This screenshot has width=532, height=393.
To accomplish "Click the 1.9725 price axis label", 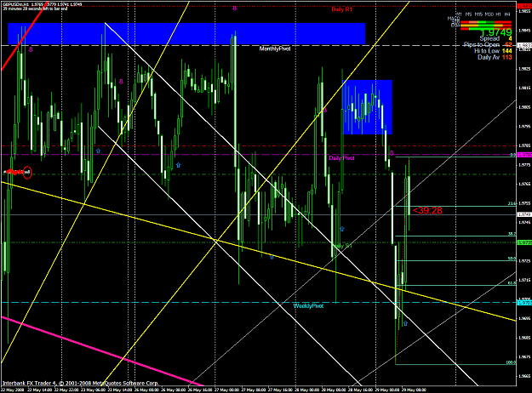I will click(524, 261).
